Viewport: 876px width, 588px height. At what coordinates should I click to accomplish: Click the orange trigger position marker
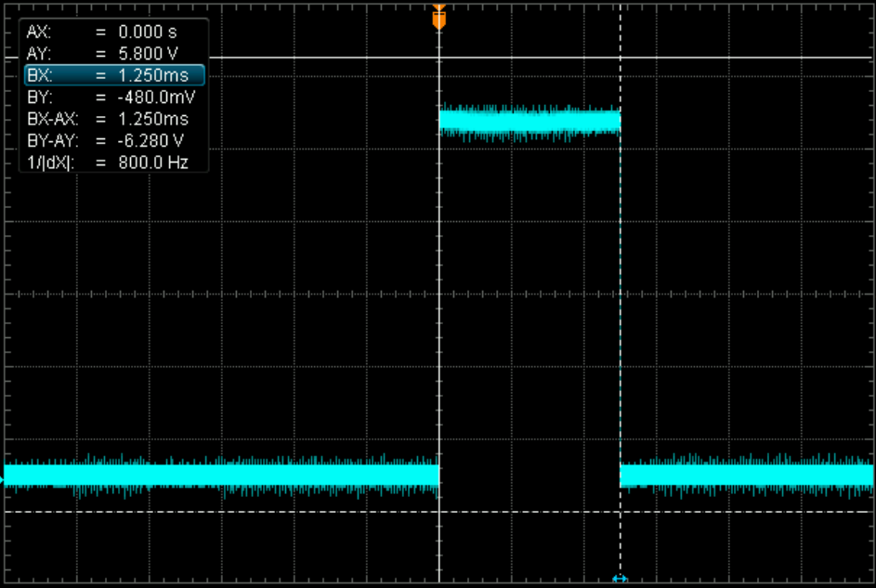439,17
